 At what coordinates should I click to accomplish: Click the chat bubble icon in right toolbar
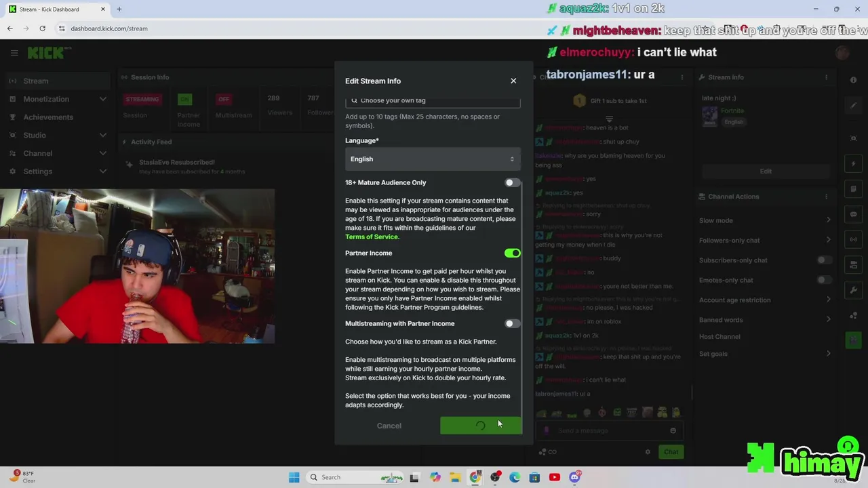854,214
